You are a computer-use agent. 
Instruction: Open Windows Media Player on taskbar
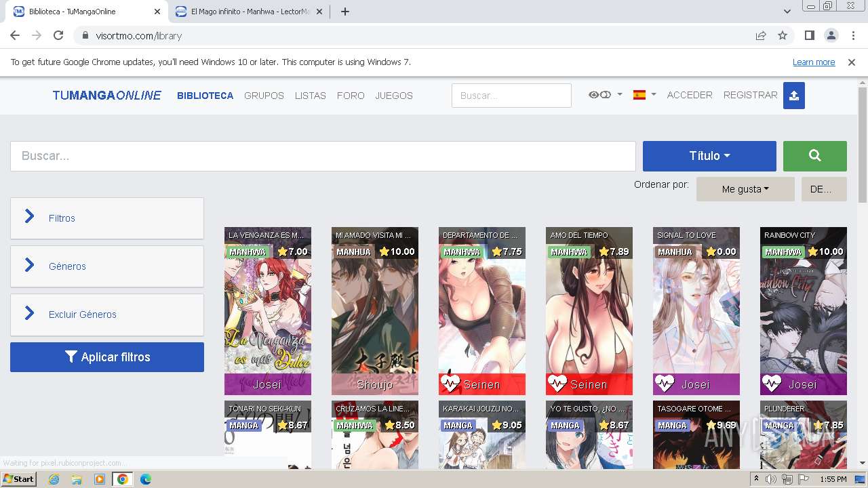coord(100,479)
